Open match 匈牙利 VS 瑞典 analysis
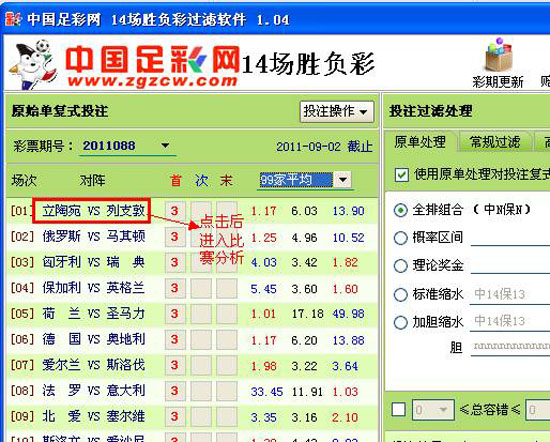Image resolution: width=550 pixels, height=442 pixels. pyautogui.click(x=94, y=262)
